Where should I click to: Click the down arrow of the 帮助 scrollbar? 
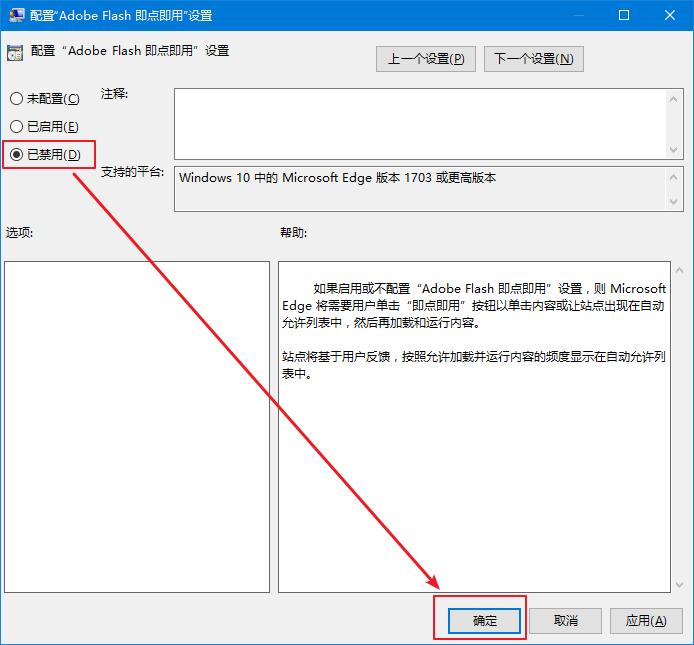tap(679, 585)
